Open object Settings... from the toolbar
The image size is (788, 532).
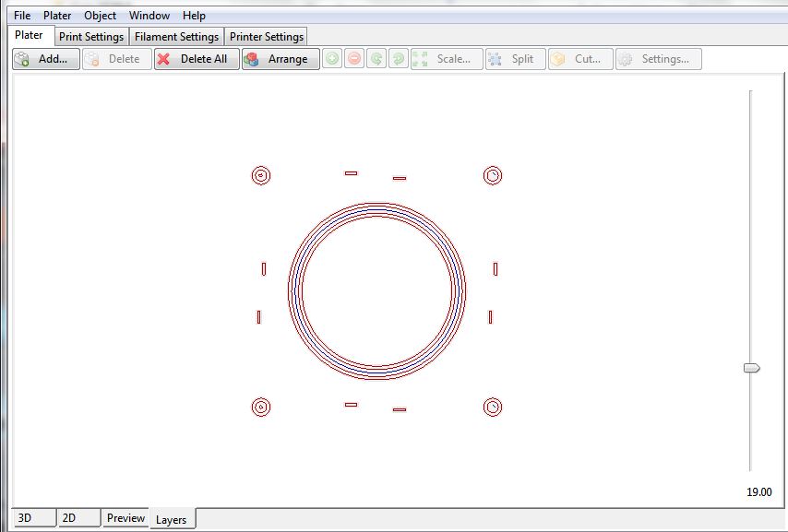658,59
